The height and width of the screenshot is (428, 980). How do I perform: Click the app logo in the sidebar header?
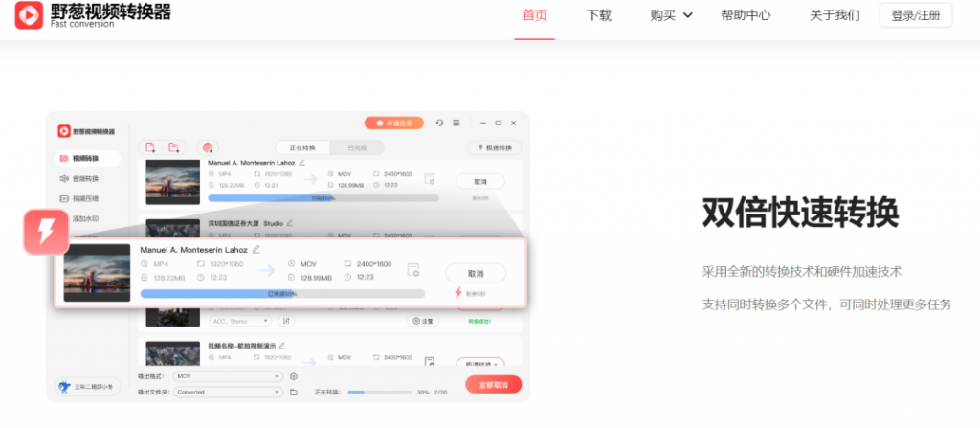86,131
